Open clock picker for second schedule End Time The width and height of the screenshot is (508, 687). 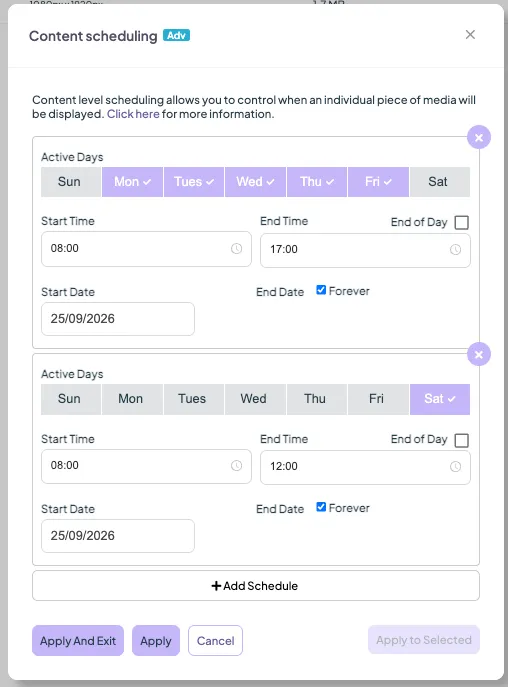tap(455, 466)
